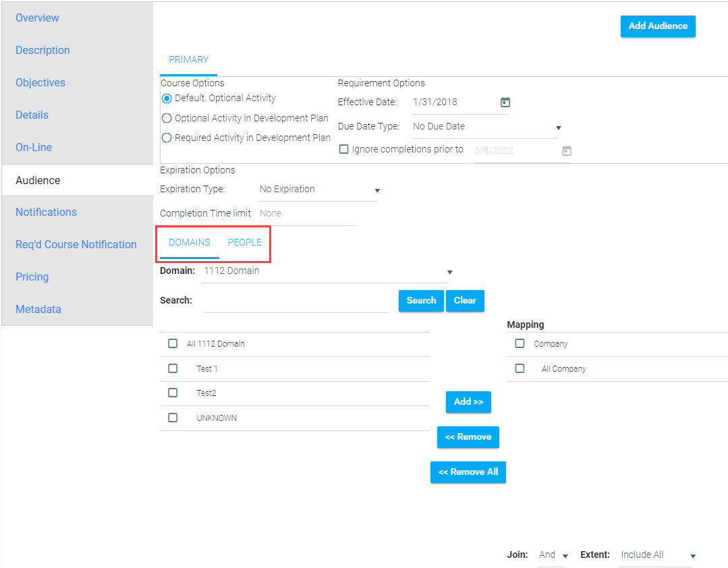Image resolution: width=728 pixels, height=568 pixels.
Task: Switch to the DOMAINS tab
Action: [190, 243]
